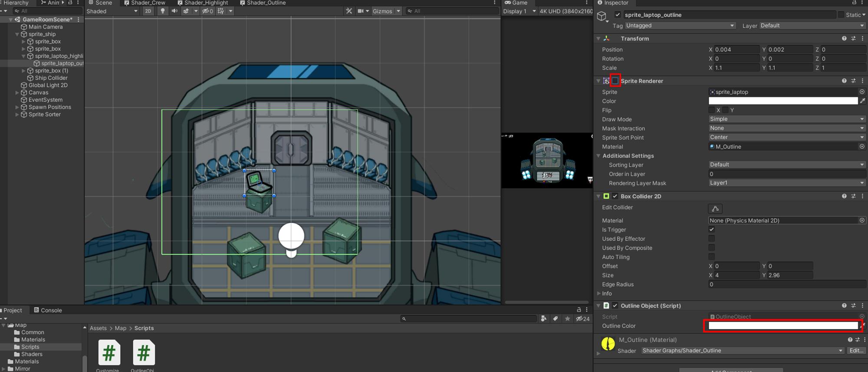This screenshot has height=372, width=868.
Task: Click the shader Edit... button
Action: 856,351
